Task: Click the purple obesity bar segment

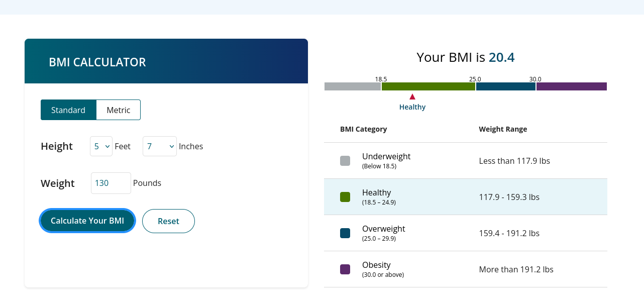Action: [x=572, y=86]
